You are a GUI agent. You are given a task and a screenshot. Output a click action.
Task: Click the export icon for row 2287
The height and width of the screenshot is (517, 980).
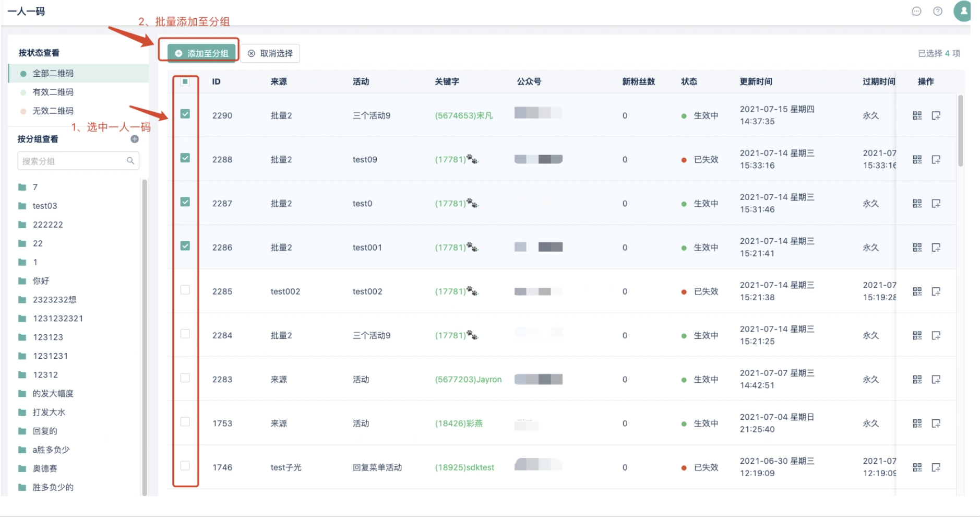[x=936, y=203]
